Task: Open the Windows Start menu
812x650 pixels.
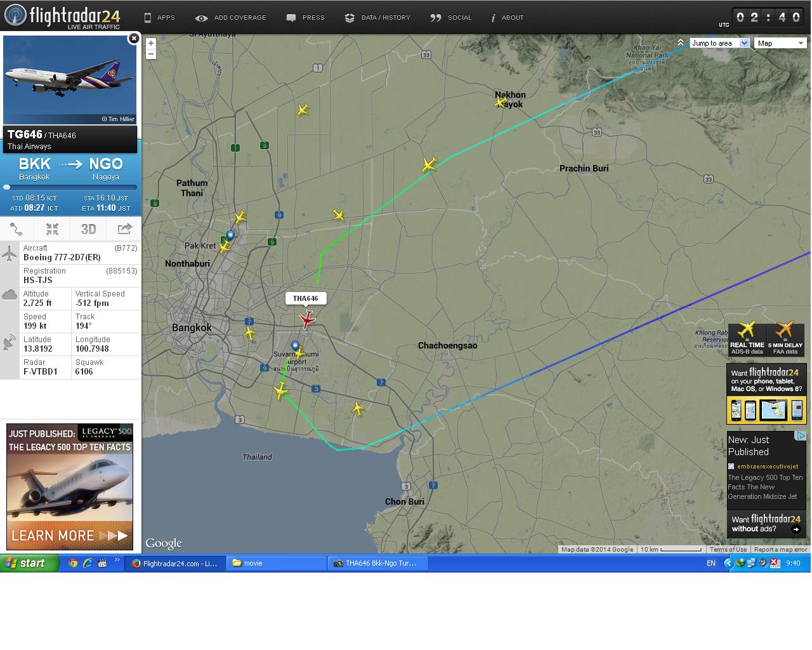Action: pyautogui.click(x=30, y=563)
